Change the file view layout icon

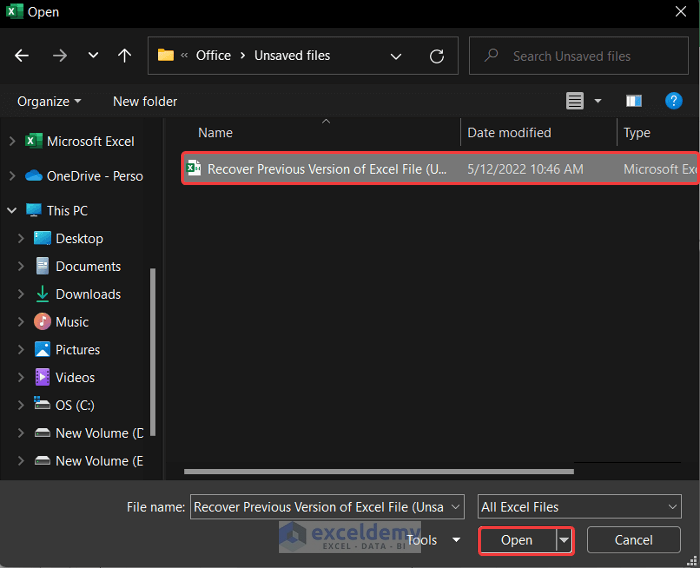point(575,101)
